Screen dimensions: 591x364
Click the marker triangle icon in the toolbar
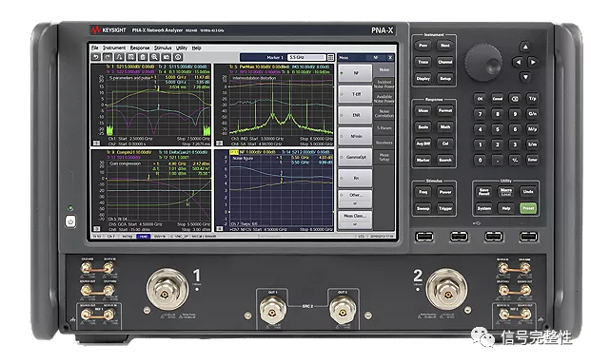120,57
